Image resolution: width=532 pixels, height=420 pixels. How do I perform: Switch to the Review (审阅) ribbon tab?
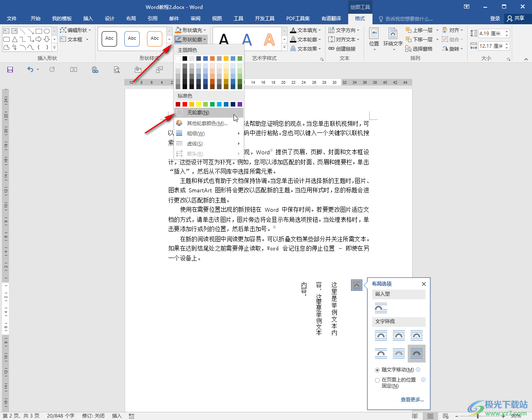click(196, 19)
